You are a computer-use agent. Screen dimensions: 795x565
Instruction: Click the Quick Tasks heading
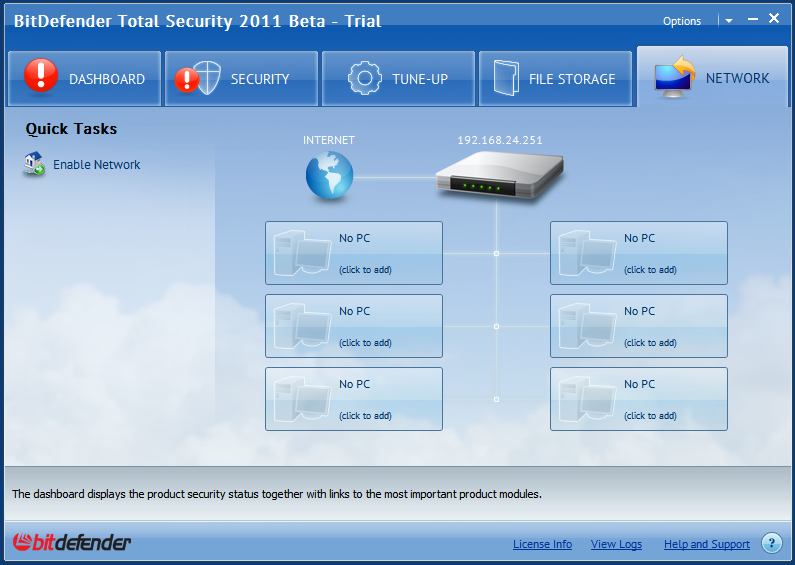(x=71, y=129)
